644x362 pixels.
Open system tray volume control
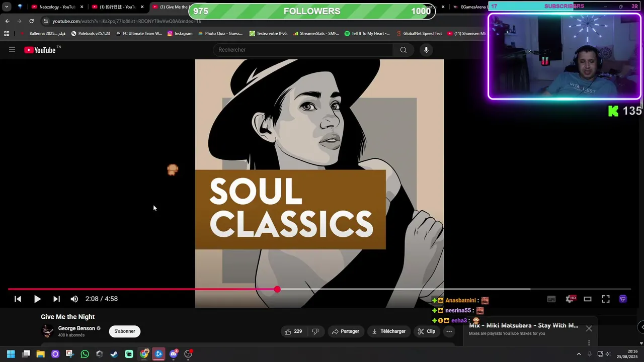(608, 354)
